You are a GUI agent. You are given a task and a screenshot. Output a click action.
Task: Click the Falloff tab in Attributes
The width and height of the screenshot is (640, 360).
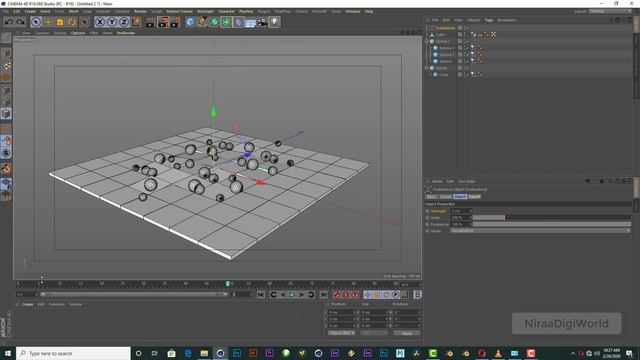coord(474,197)
